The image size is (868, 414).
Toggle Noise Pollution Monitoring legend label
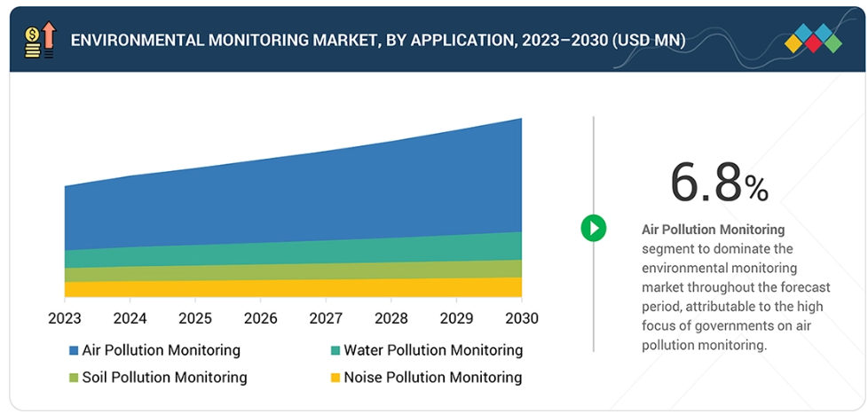click(x=432, y=378)
